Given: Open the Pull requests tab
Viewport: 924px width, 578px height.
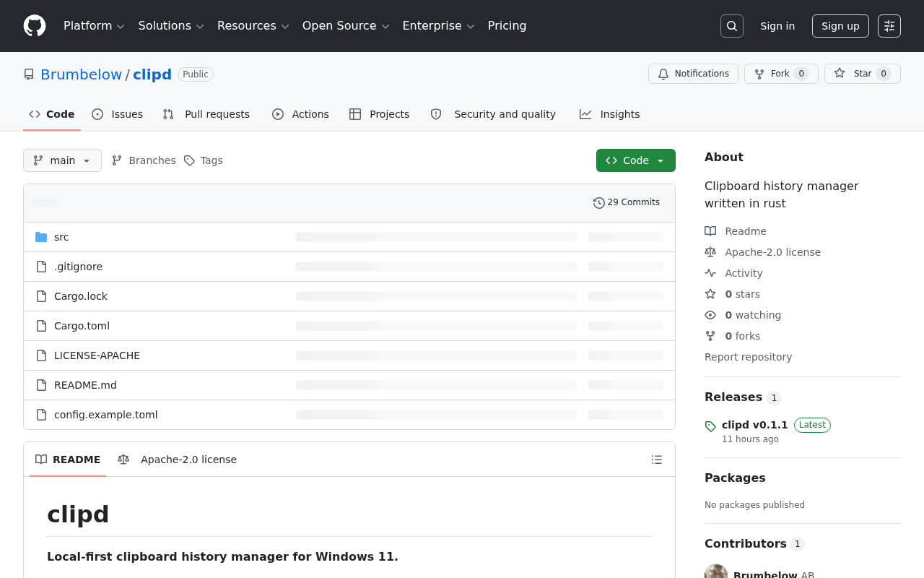Looking at the screenshot, I should point(206,114).
